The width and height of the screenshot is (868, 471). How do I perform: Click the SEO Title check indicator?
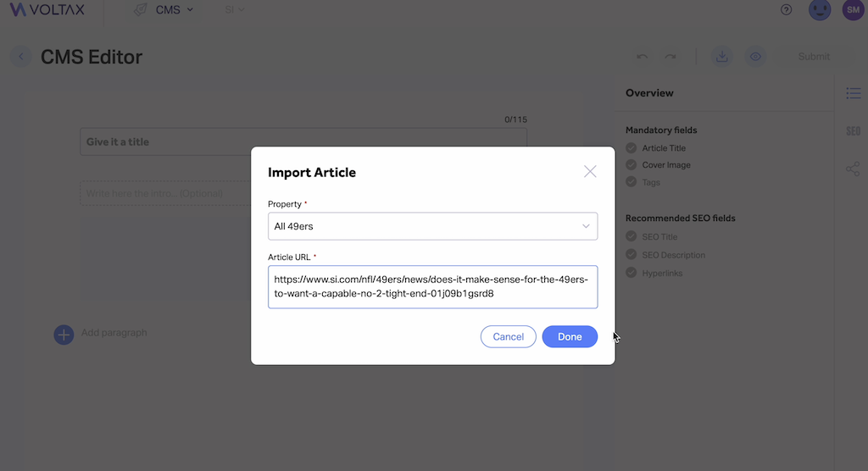point(631,236)
